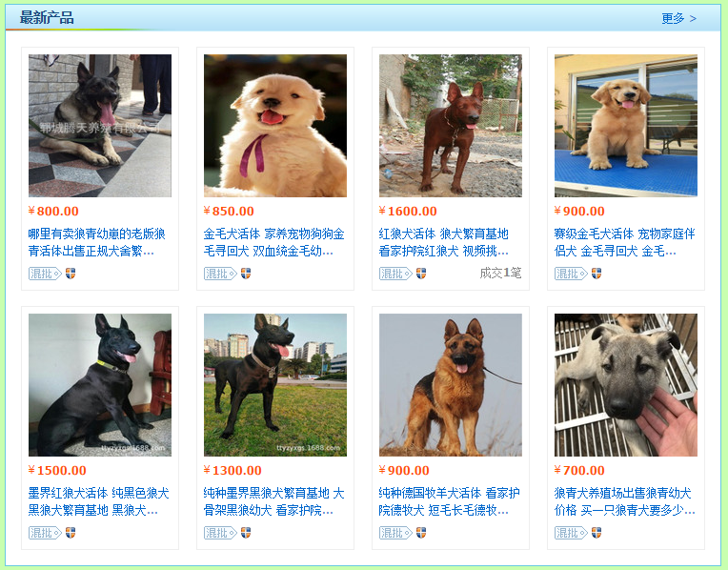728x570 pixels.
Task: Open the 红狼犬活体 狼犬繁育基地 product link
Action: (x=443, y=242)
